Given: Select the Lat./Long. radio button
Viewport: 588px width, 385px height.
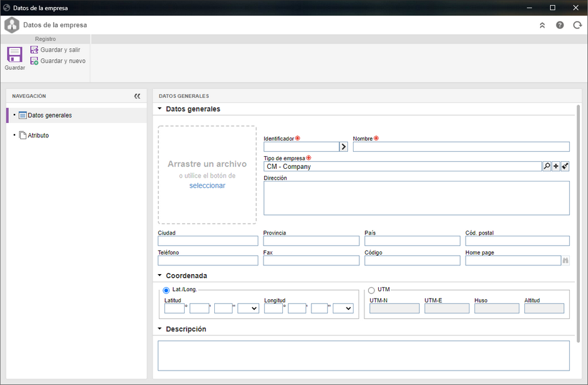Looking at the screenshot, I should pos(166,290).
